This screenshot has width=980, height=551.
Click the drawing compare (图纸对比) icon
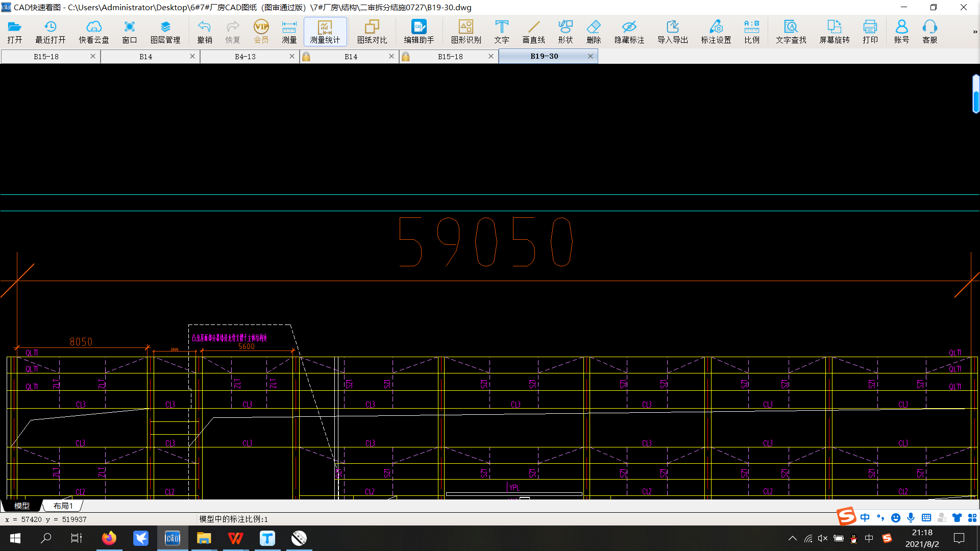click(372, 32)
